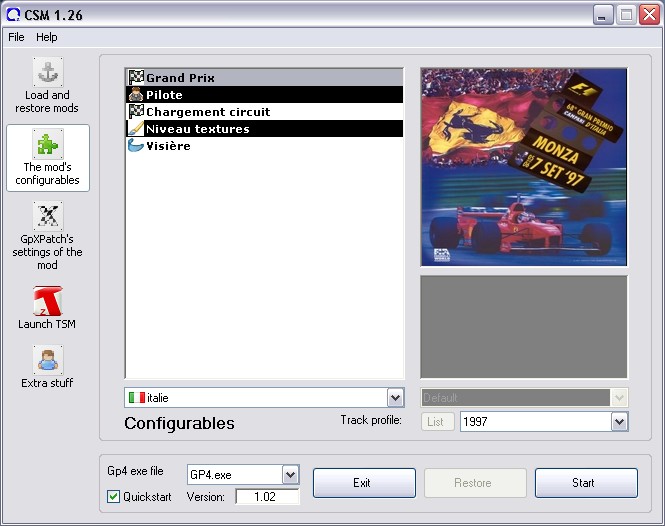This screenshot has height=526, width=665.
Task: Minimize the CSM 1.26 window
Action: tap(603, 15)
